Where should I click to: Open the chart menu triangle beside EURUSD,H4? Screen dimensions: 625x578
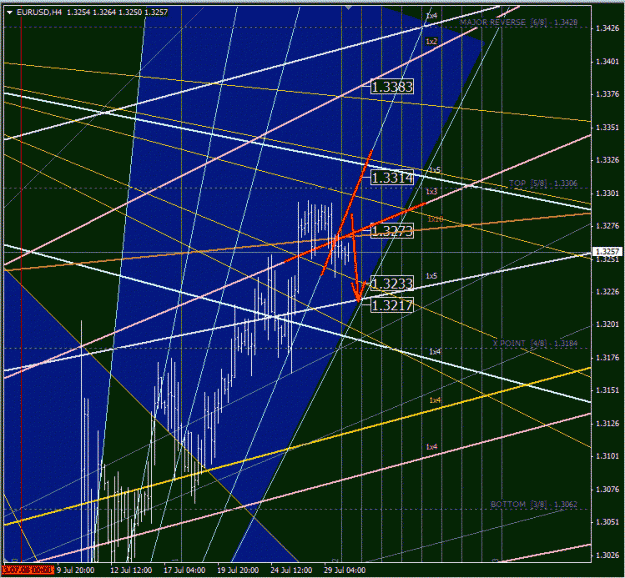tap(10, 13)
